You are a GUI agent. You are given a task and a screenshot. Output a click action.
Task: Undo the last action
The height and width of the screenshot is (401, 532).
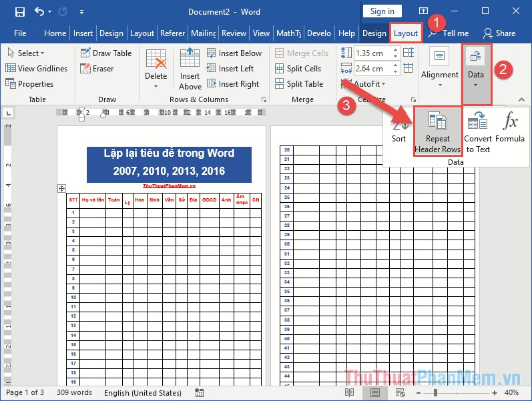pyautogui.click(x=39, y=12)
